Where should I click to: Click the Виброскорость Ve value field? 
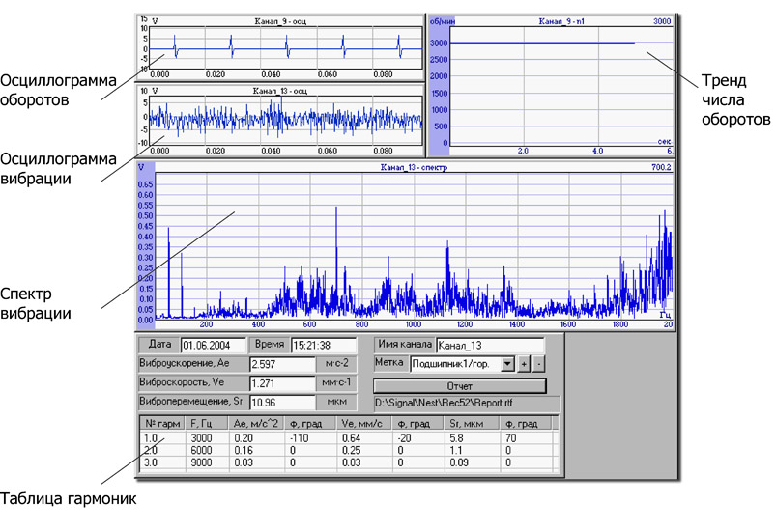(282, 383)
